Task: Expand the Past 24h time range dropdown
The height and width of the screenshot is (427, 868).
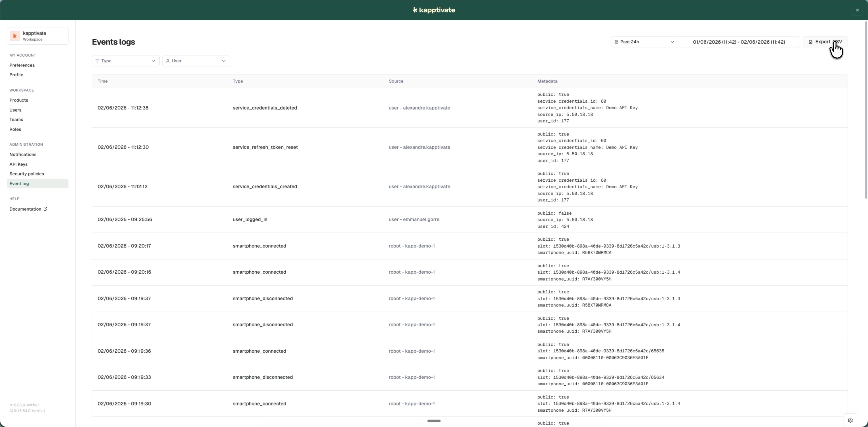Action: pyautogui.click(x=645, y=42)
